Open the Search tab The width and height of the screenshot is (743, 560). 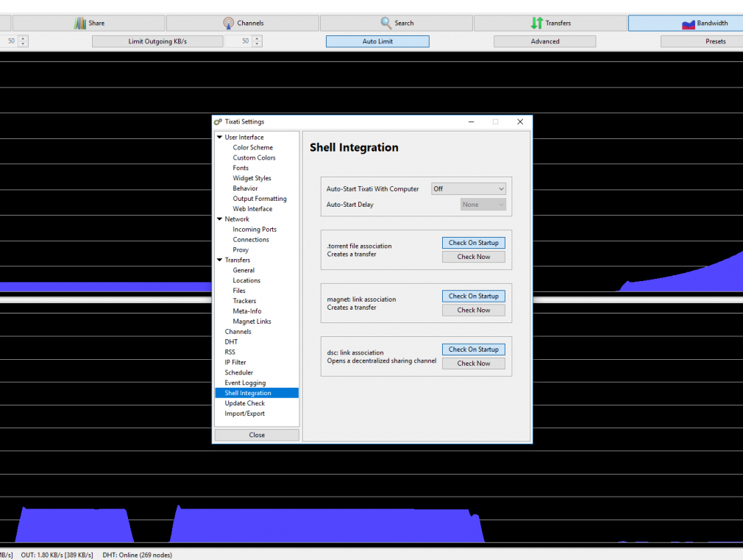(x=397, y=23)
